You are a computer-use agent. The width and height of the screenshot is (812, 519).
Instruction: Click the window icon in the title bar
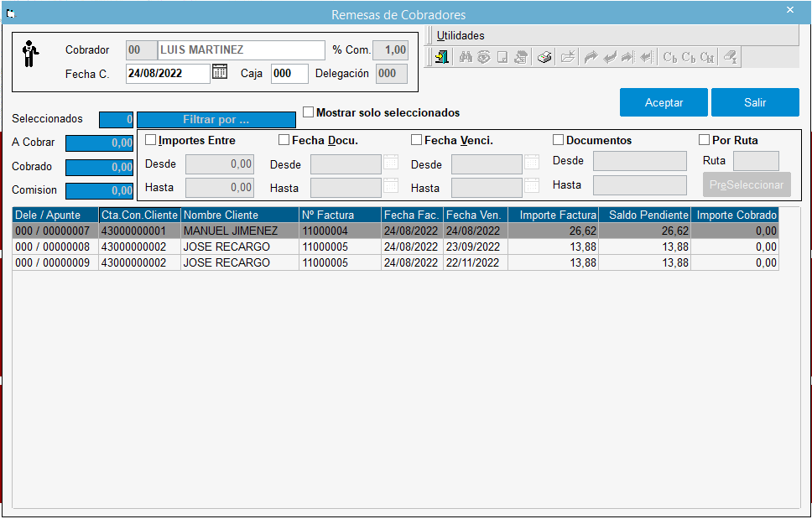point(10,14)
